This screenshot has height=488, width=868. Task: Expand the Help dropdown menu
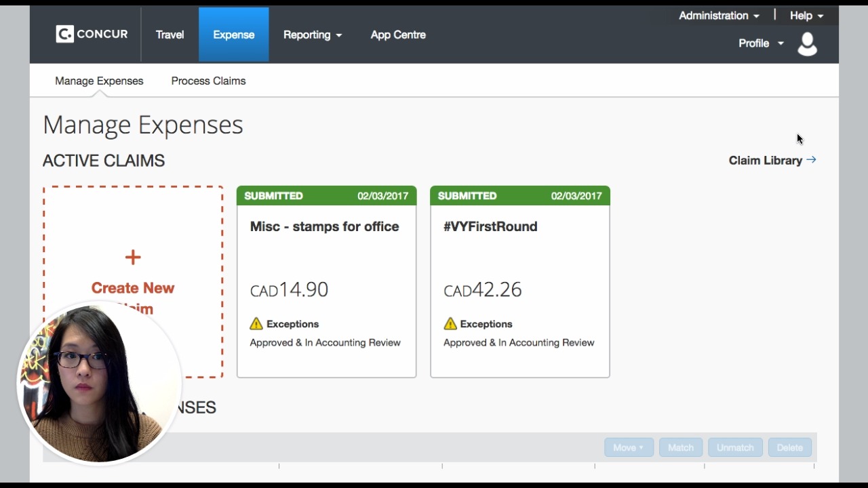806,16
